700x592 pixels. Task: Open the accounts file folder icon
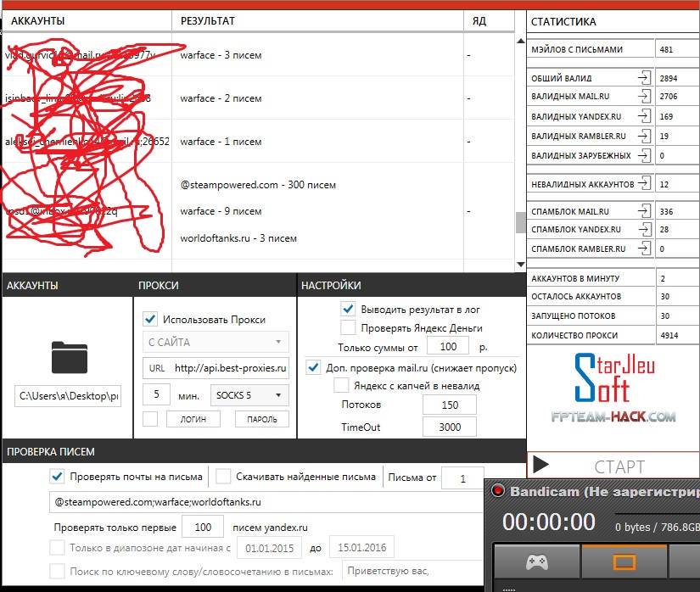[x=70, y=357]
